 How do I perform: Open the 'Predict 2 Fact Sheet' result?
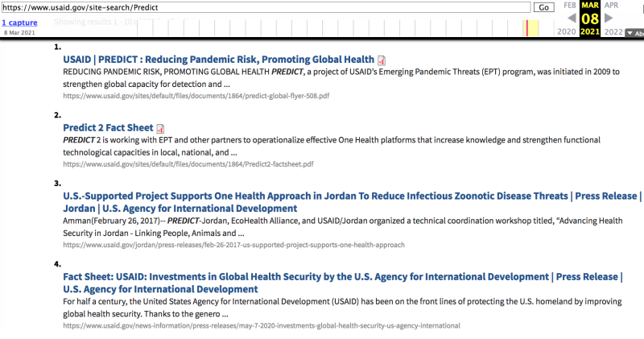tap(108, 128)
